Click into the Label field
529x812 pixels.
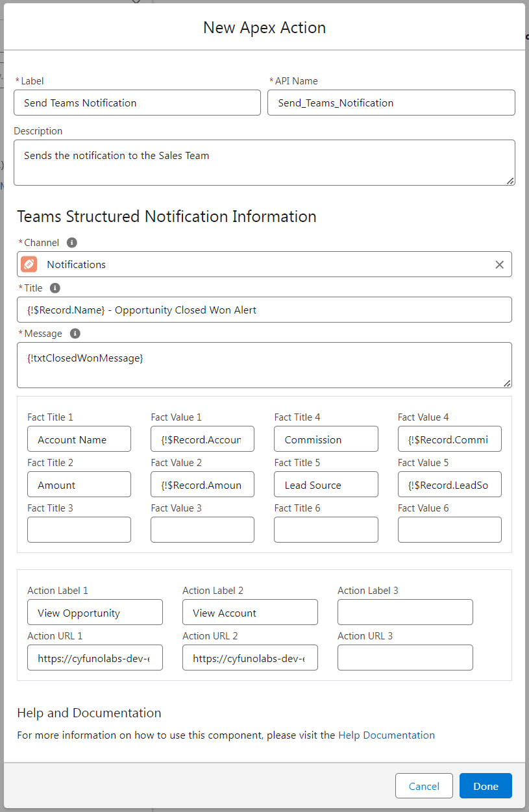137,103
